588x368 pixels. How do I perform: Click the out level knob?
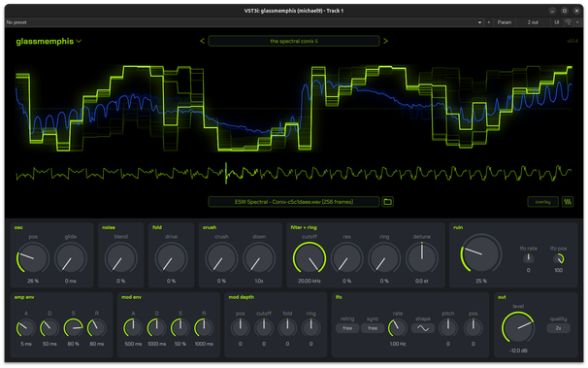click(518, 327)
